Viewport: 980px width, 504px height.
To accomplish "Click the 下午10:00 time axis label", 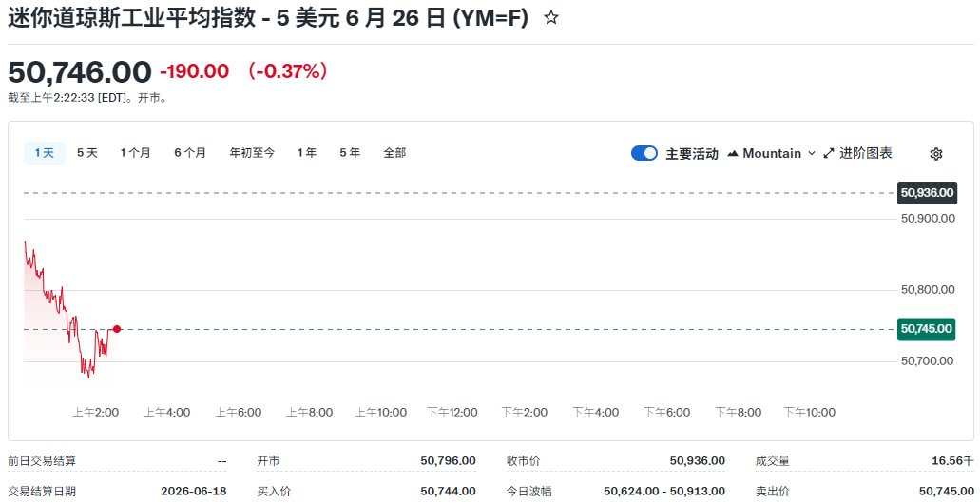I will [810, 412].
